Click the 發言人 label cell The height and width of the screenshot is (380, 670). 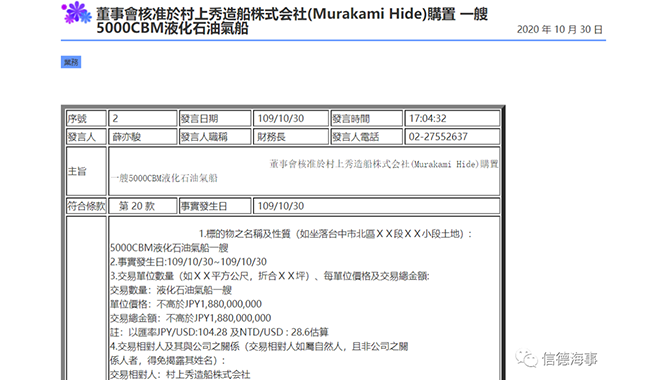click(86, 137)
